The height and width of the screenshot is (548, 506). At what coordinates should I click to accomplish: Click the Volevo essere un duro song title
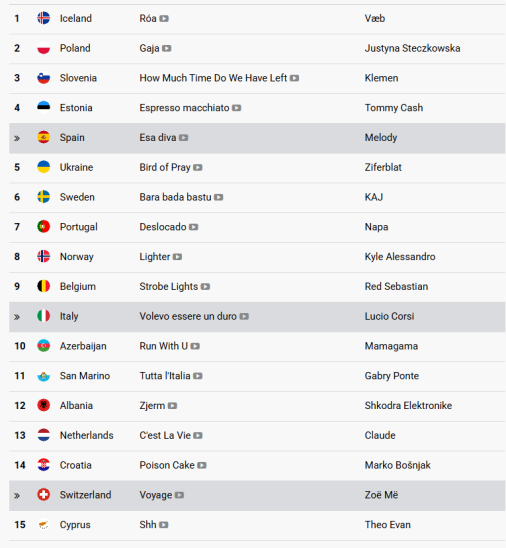tap(188, 316)
